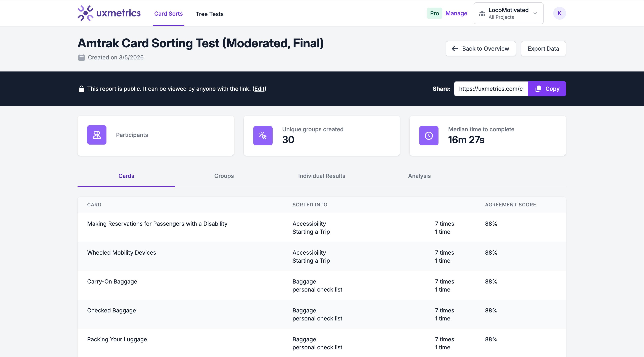Click the Export Data button

pyautogui.click(x=543, y=48)
